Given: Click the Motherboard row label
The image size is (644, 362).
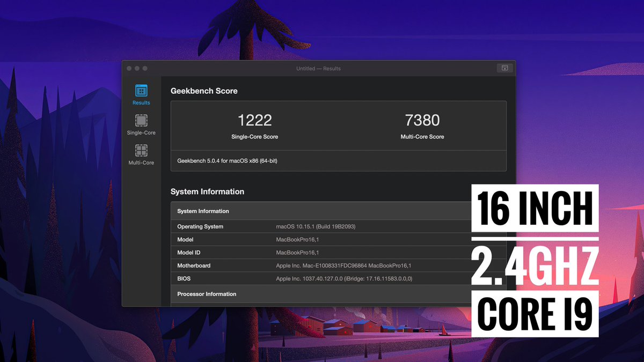Looking at the screenshot, I should pos(194,265).
